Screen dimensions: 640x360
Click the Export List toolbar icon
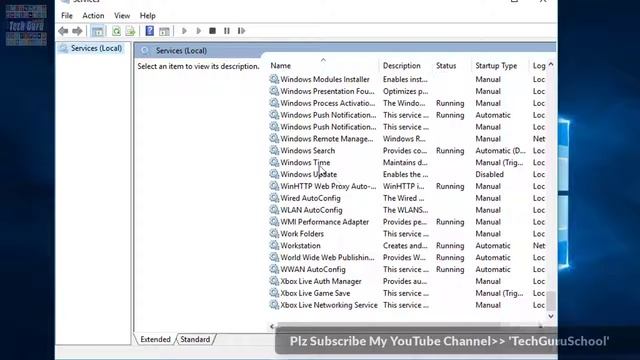coord(131,31)
